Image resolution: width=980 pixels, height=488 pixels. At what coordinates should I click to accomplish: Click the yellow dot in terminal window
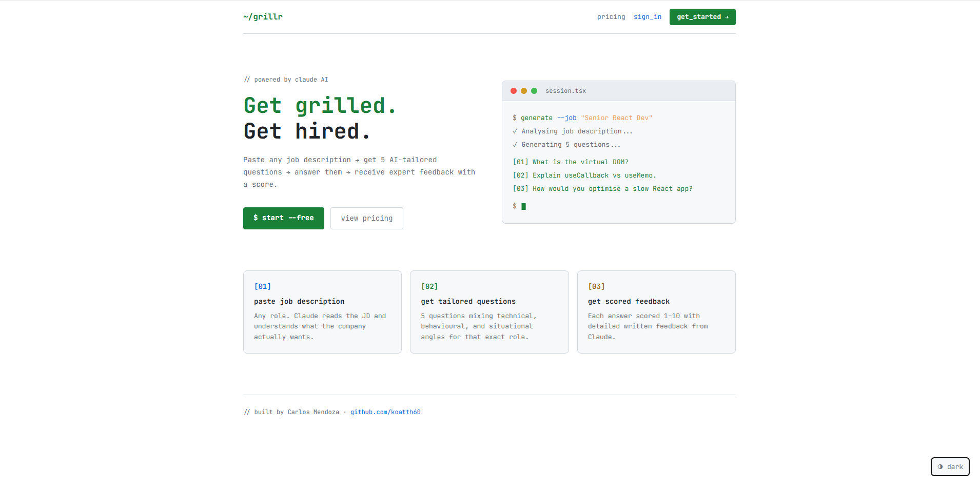click(x=524, y=91)
